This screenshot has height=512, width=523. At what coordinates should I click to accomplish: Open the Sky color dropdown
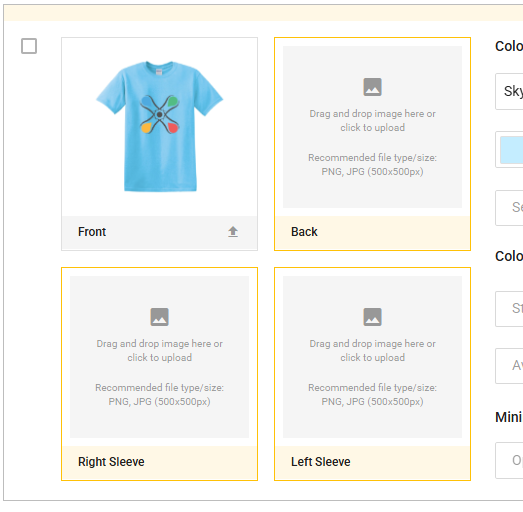(x=509, y=91)
